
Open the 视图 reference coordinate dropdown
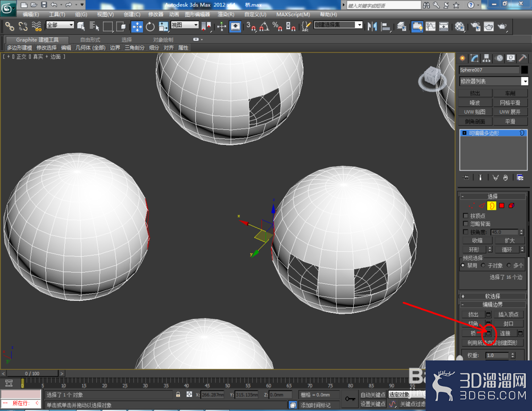[x=185, y=25]
